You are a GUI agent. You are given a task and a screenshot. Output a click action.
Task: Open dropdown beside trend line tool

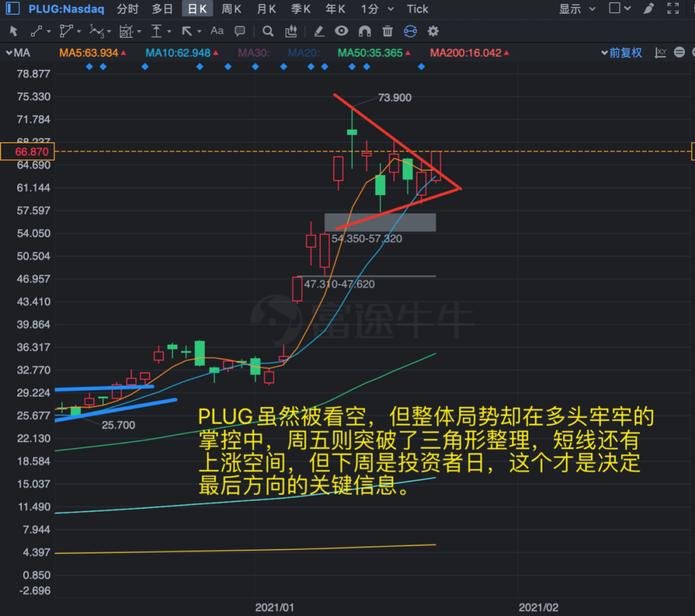48,32
